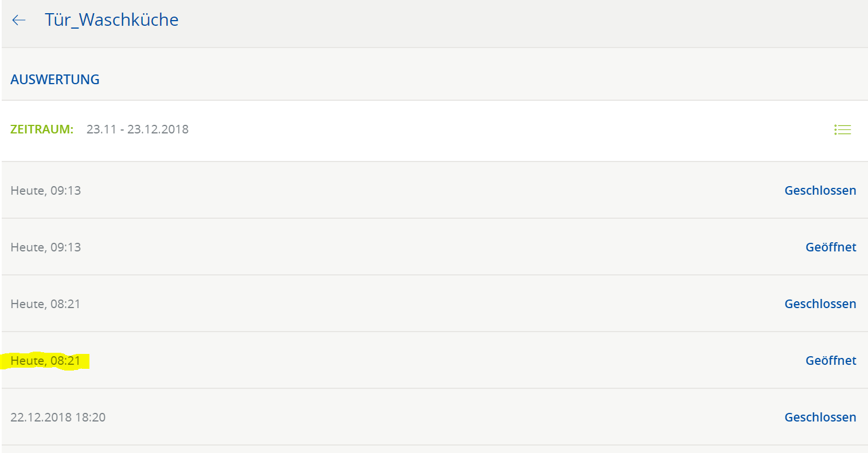Open the green list view icon
Screen dimensions: 868x453
point(842,130)
